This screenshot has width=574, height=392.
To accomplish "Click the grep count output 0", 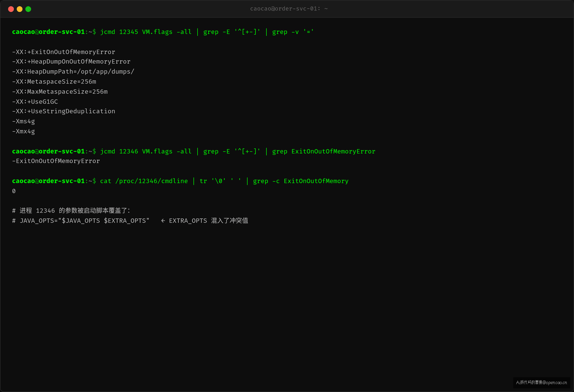I will (x=14, y=191).
